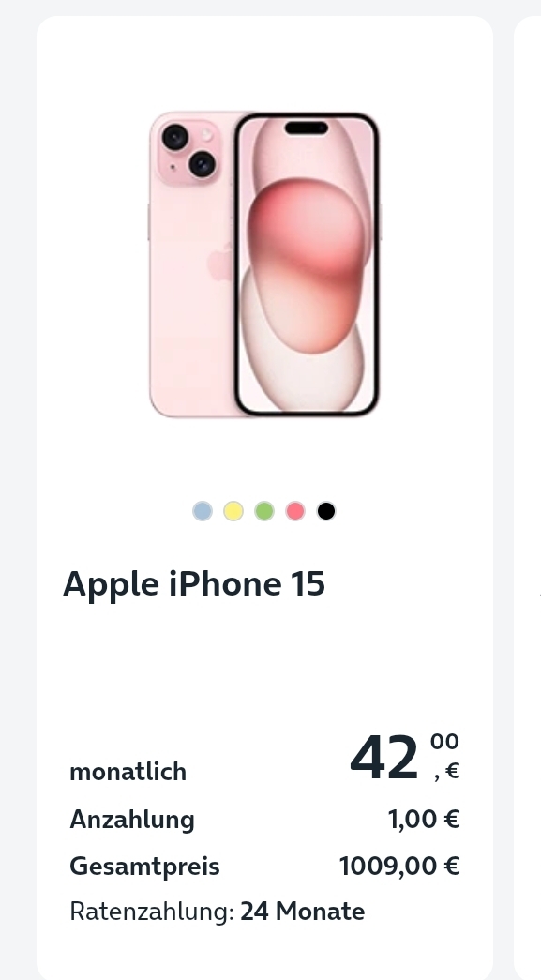Switch to the black color option

(x=326, y=511)
